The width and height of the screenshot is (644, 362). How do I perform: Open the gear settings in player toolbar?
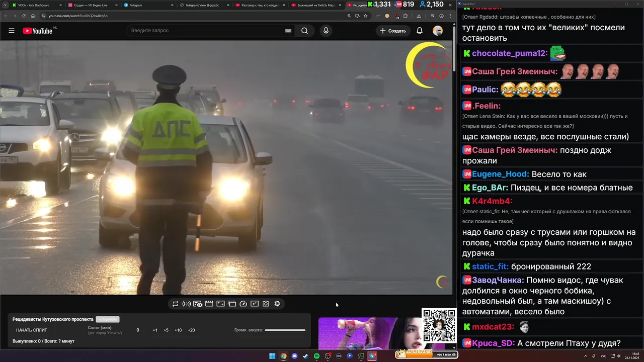pyautogui.click(x=277, y=304)
